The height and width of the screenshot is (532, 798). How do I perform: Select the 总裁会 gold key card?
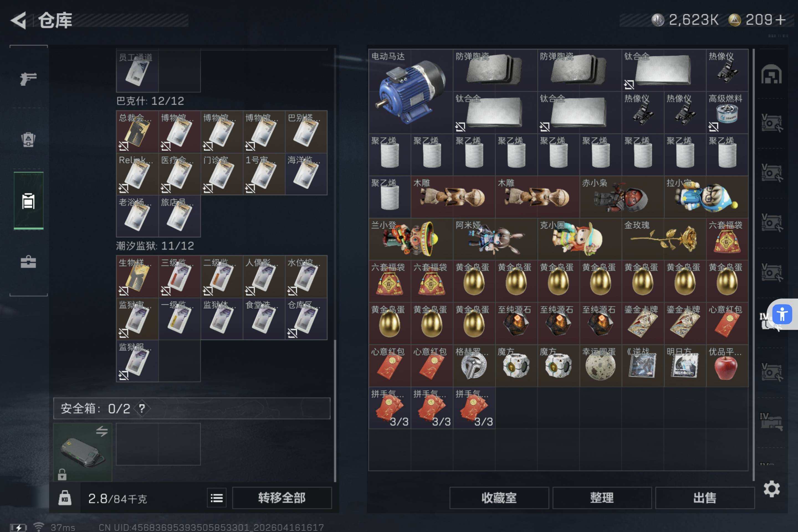click(137, 132)
